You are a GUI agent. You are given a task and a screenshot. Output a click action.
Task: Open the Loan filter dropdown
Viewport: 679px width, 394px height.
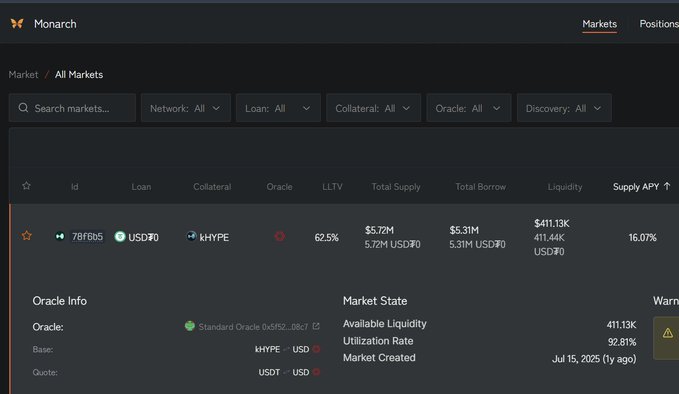[x=278, y=108]
